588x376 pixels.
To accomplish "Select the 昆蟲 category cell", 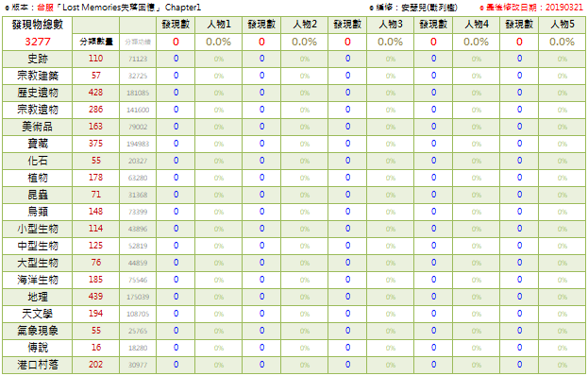I will 37,195.
